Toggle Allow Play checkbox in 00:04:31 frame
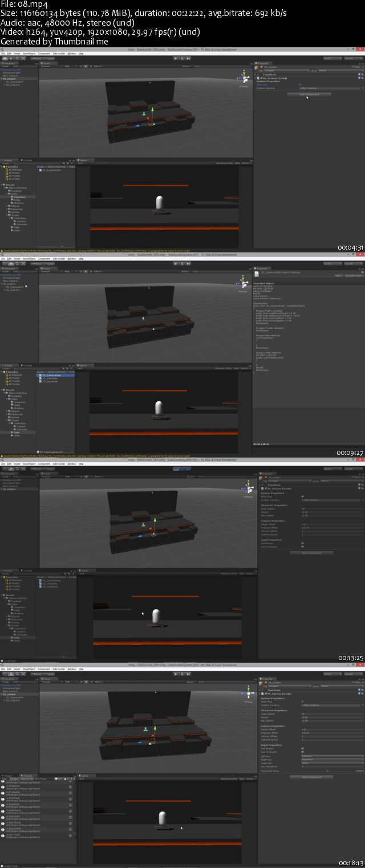Image resolution: width=365 pixels, height=868 pixels. (x=301, y=85)
